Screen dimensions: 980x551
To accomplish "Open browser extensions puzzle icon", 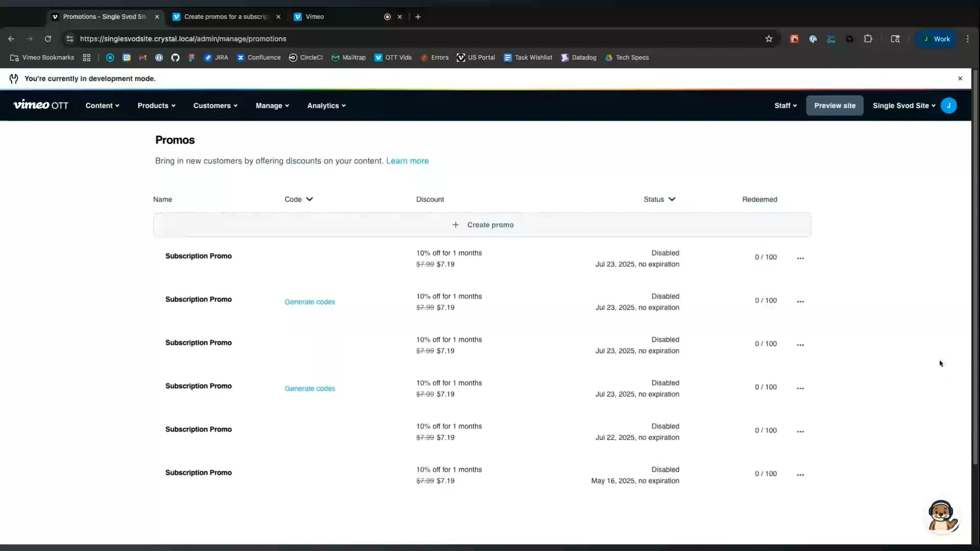I will [x=868, y=39].
